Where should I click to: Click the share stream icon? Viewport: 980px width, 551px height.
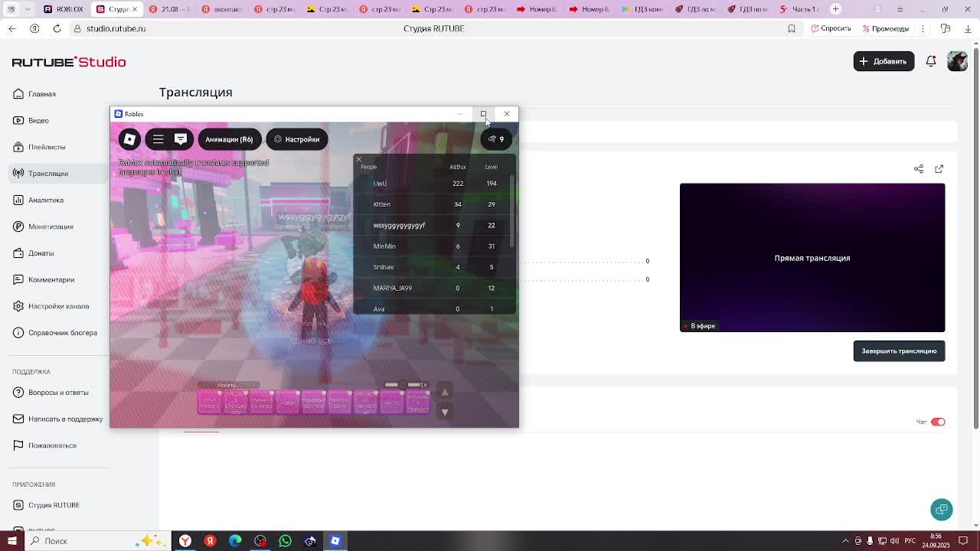tap(919, 169)
